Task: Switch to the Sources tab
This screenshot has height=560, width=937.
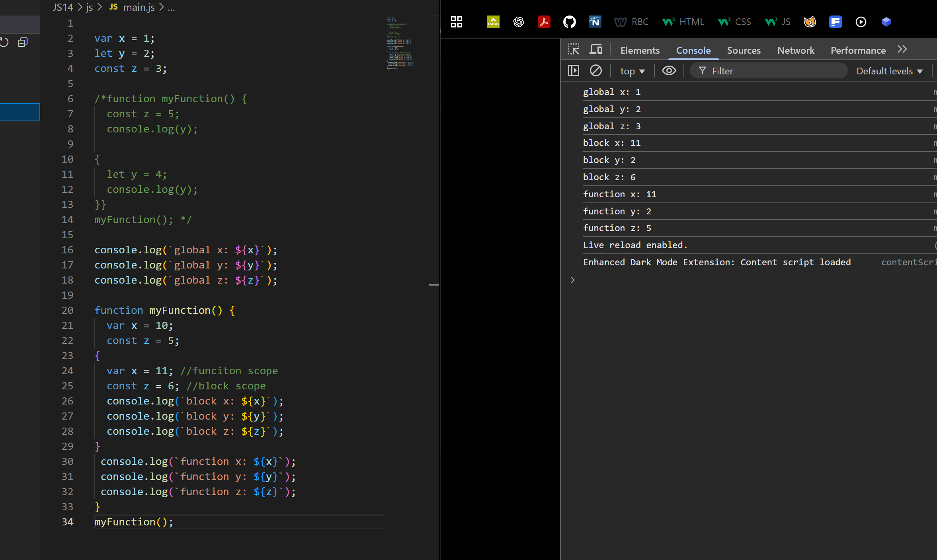Action: coord(744,51)
